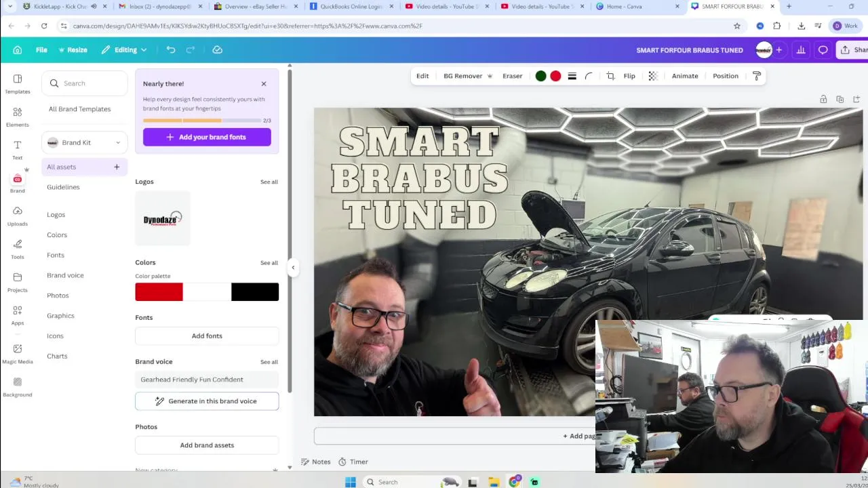The image size is (868, 488).
Task: Open the Background sidebar panel
Action: [x=18, y=387]
